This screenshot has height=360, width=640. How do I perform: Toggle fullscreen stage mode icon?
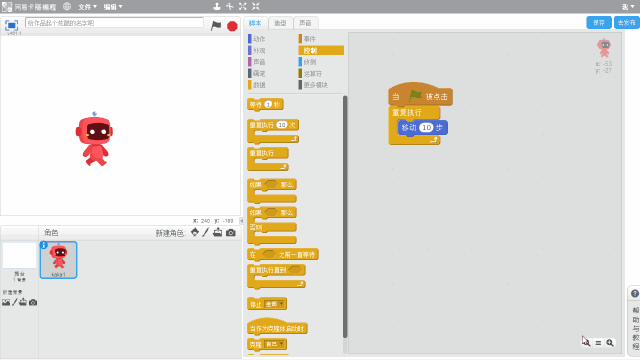coord(11,26)
